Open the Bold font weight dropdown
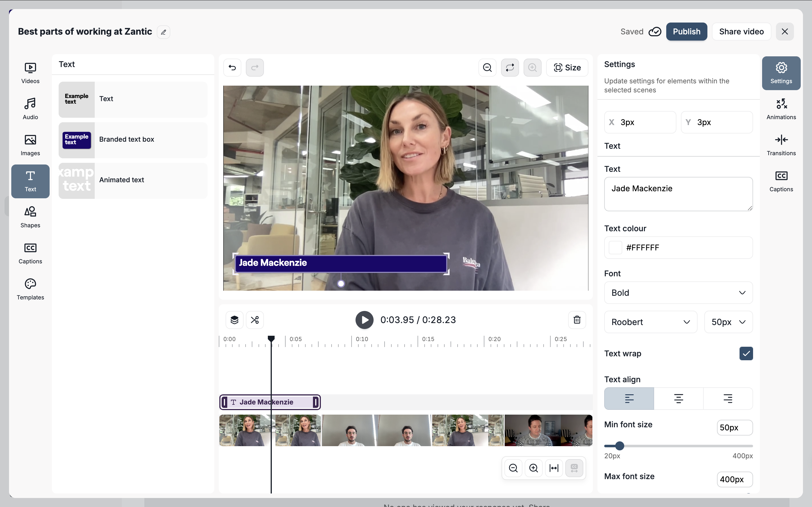 (678, 293)
